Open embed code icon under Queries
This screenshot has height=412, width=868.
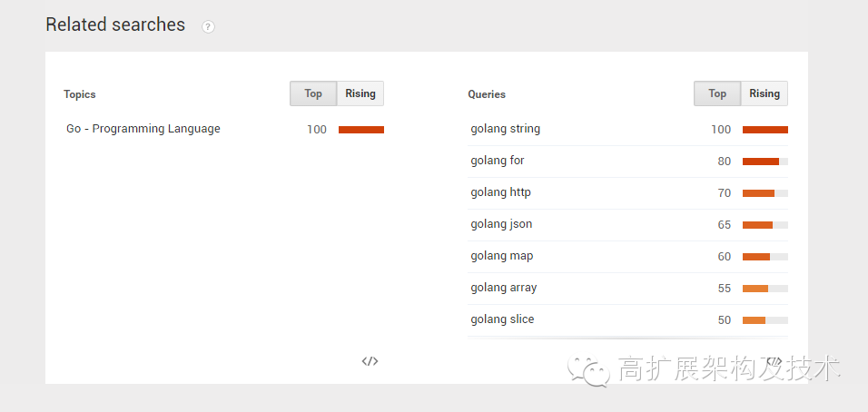click(774, 361)
